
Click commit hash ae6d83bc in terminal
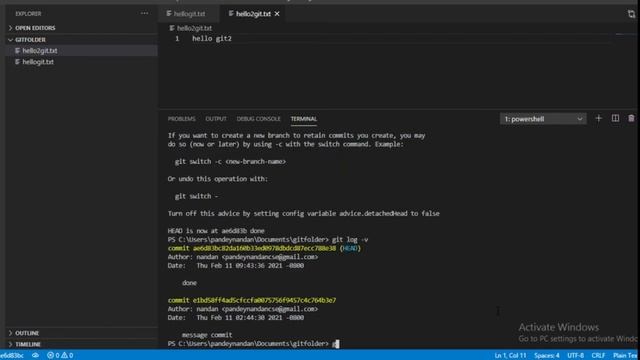coord(264,248)
